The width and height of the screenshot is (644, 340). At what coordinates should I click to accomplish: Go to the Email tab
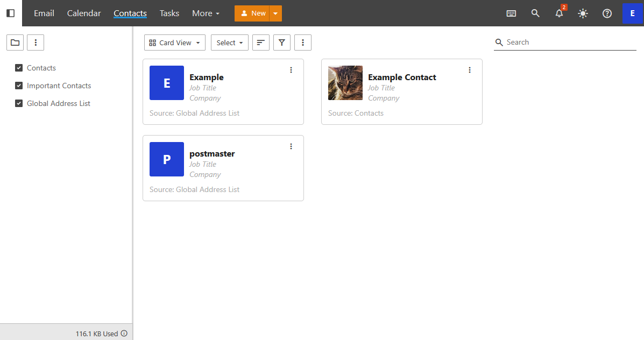click(x=44, y=13)
